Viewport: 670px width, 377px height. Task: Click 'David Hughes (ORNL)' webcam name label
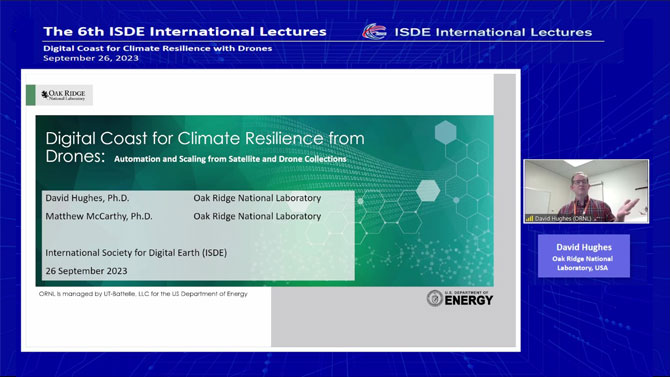pyautogui.click(x=563, y=218)
